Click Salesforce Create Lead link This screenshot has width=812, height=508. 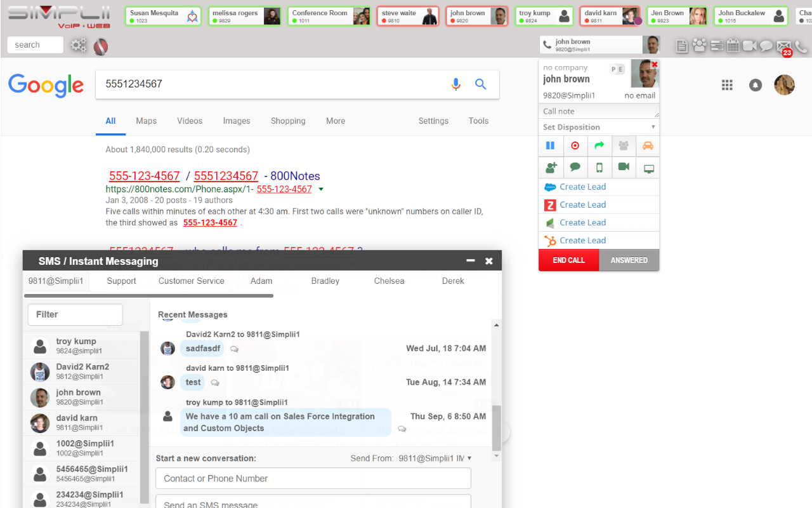pos(583,187)
